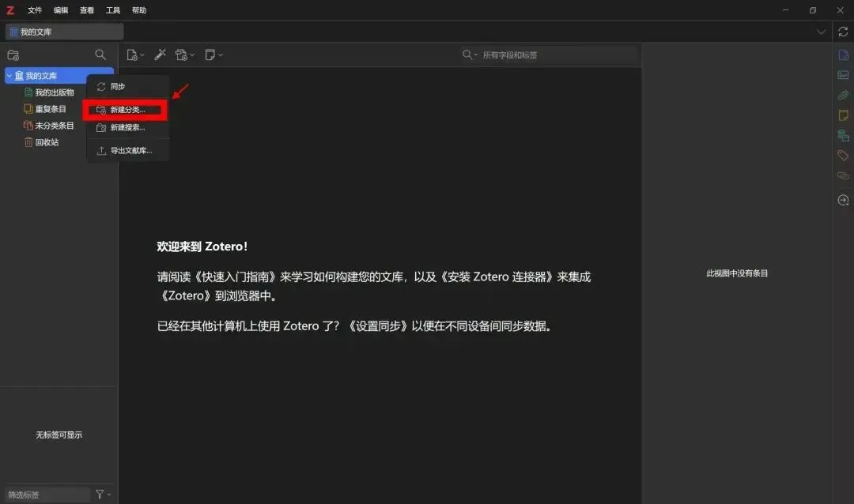Open the 帮助 menu

(139, 10)
